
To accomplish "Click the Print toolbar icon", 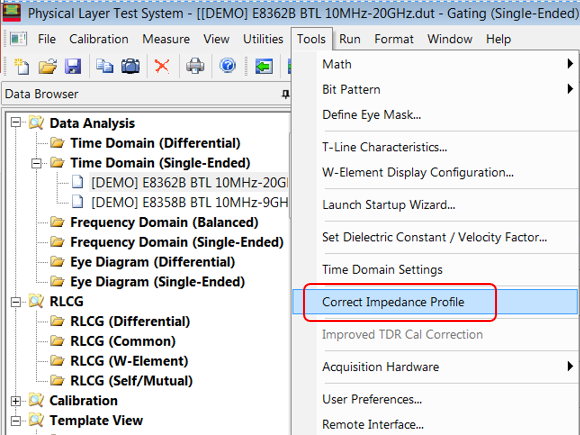I will 195,66.
